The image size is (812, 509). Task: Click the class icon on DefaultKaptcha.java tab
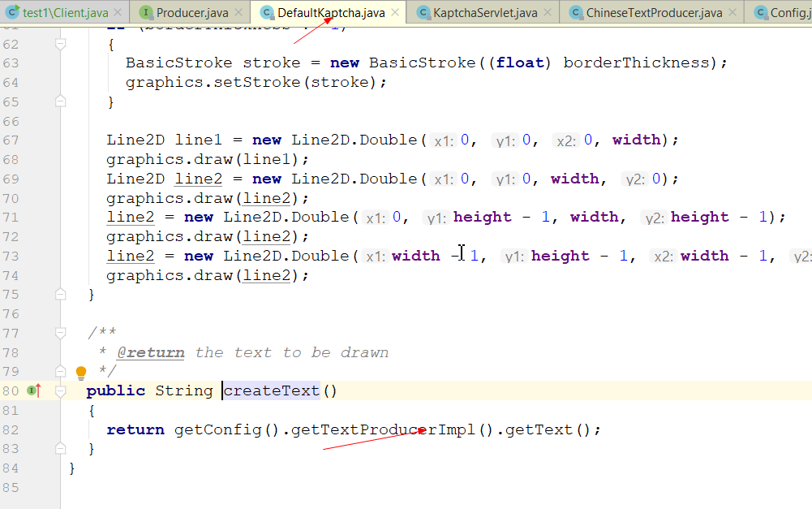267,12
